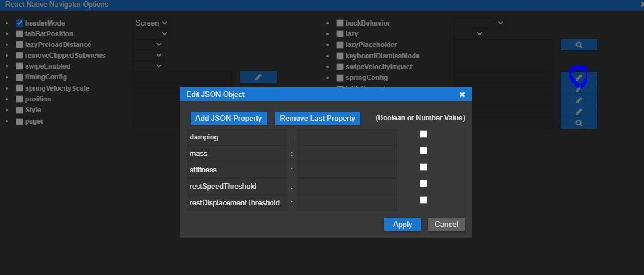Click the pencil edit icon for springConfig
This screenshot has height=275, width=644.
(x=579, y=78)
